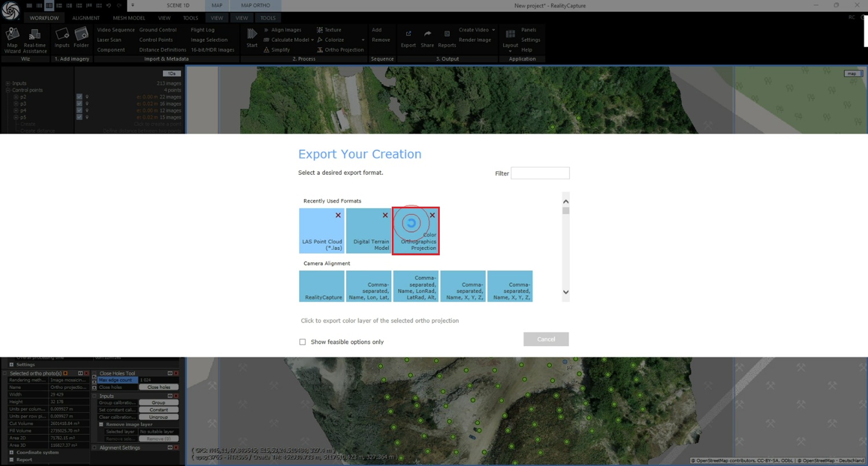Select the Digital Terrain Model export tile
Viewport: 868px width, 466px height.
click(368, 231)
